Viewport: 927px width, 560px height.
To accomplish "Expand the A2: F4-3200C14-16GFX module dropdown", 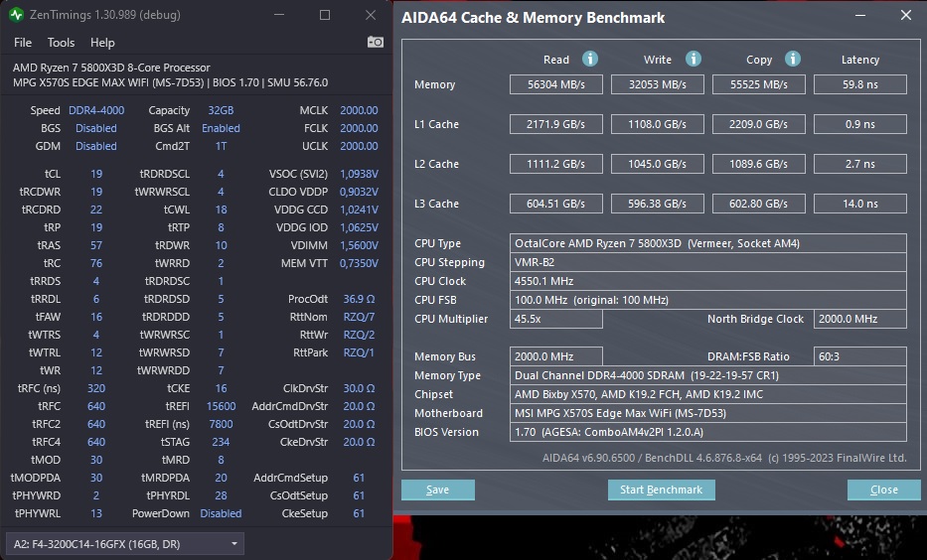I will (125, 544).
